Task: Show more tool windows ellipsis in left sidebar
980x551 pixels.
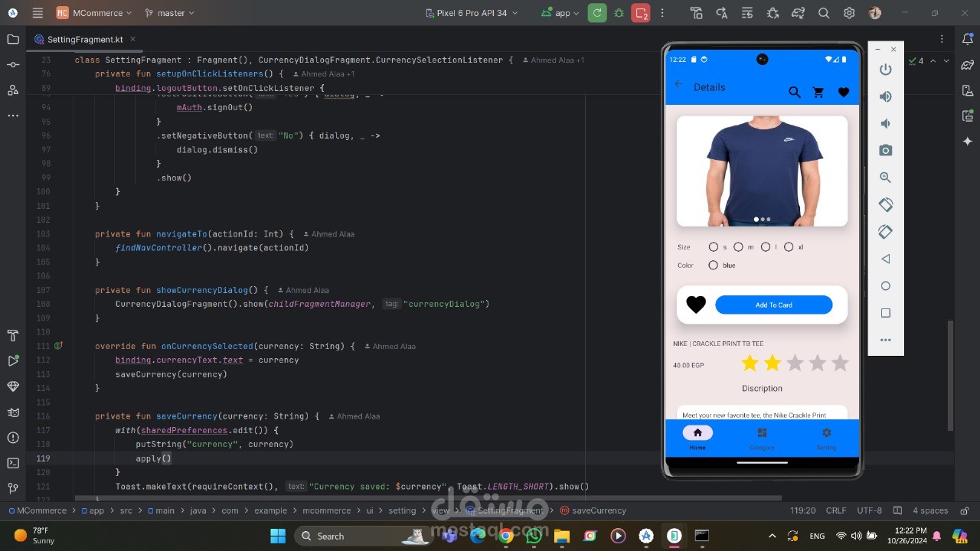Action: (13, 116)
